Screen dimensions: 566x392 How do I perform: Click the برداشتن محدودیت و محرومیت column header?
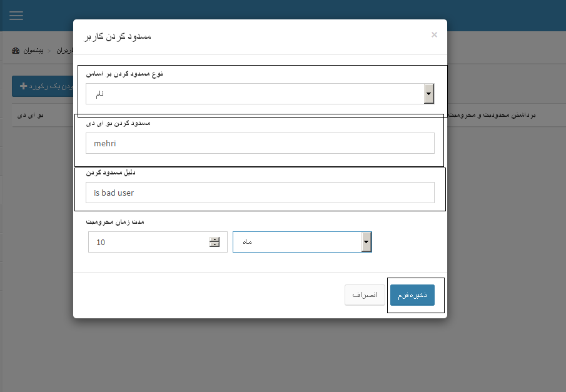[492, 115]
